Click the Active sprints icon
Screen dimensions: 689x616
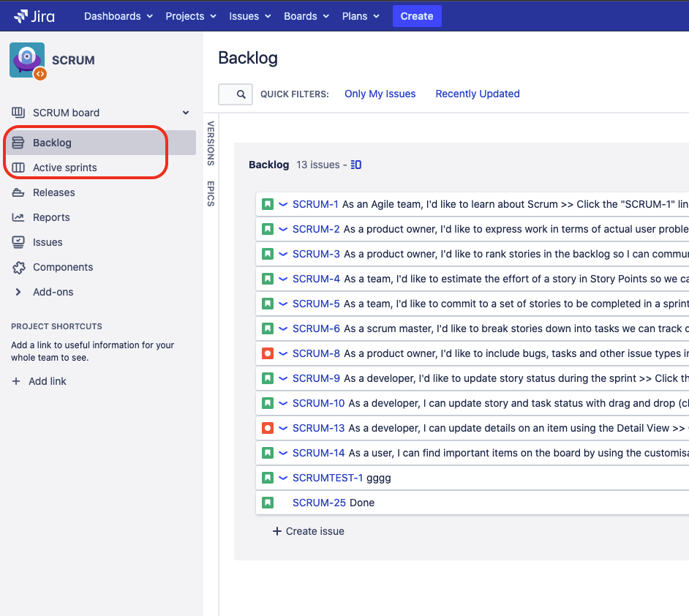[18, 168]
